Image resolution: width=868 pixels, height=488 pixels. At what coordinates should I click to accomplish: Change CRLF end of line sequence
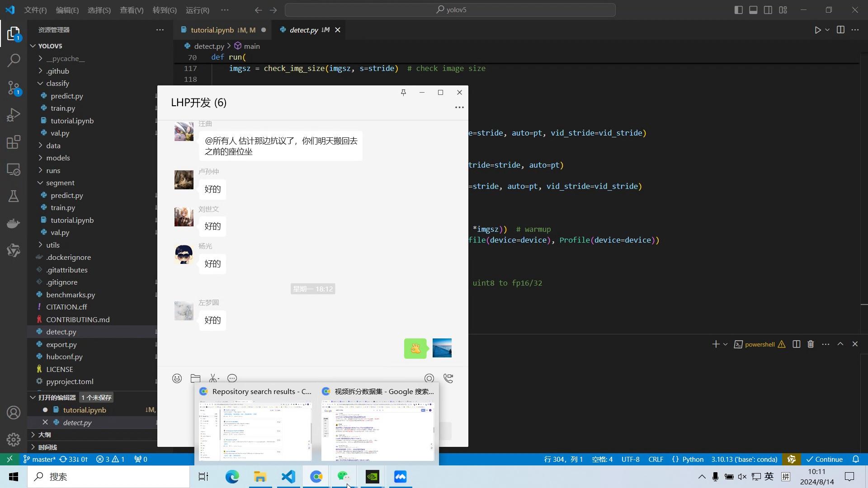656,459
